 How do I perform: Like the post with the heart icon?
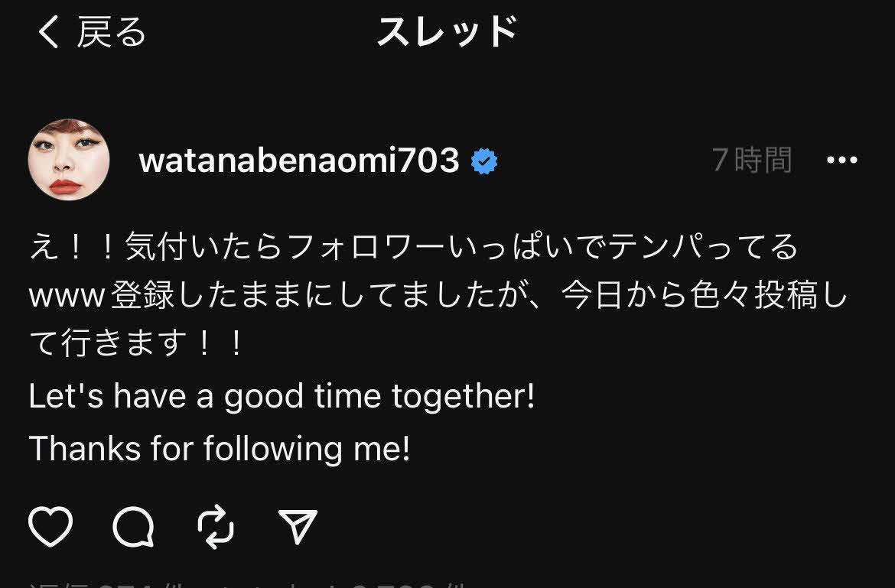(50, 526)
